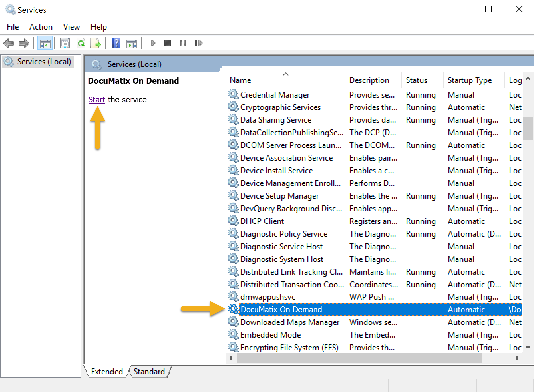Sort by the Name column header

(x=286, y=80)
